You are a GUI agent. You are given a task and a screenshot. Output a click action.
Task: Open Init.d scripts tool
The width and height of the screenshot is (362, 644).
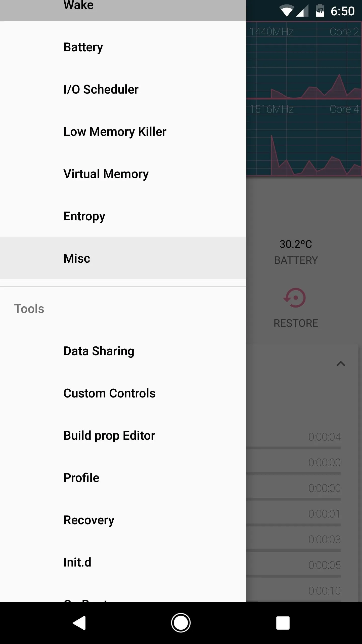click(x=77, y=562)
